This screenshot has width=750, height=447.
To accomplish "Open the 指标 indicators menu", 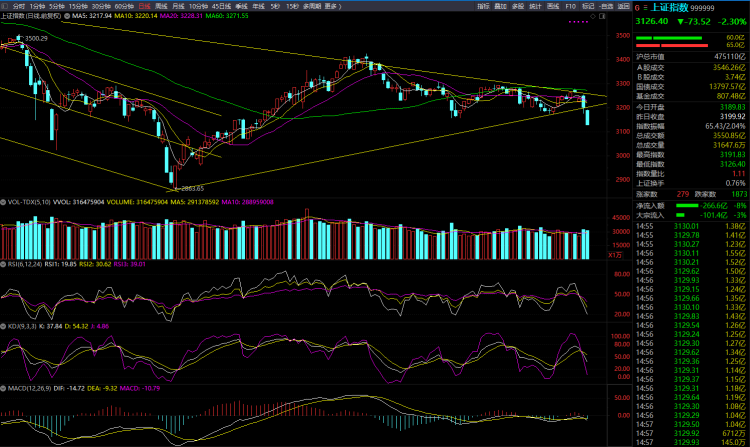I will [x=483, y=6].
